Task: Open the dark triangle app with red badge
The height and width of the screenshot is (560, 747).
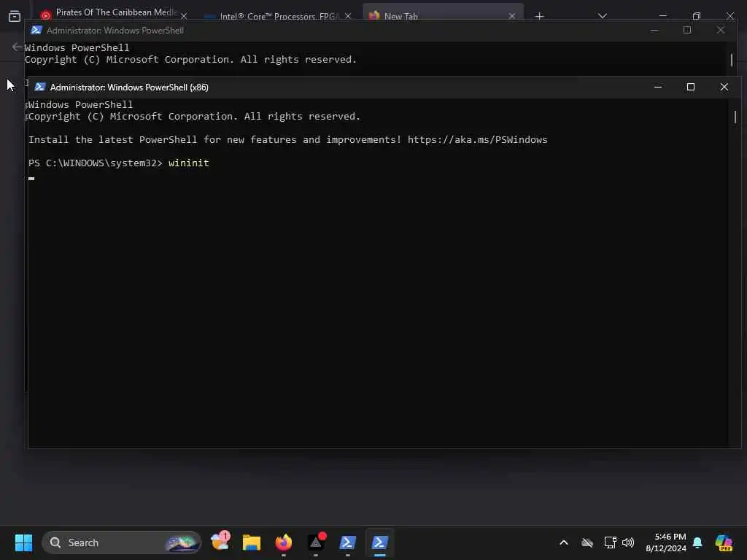Action: tap(317, 542)
